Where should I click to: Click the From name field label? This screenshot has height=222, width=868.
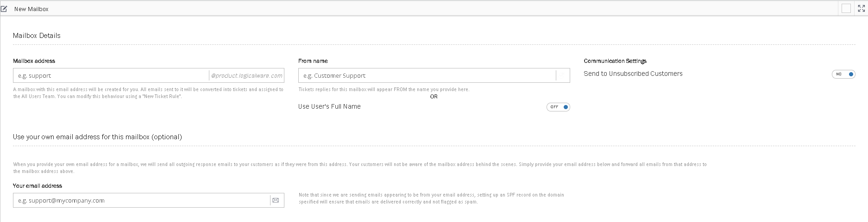coord(313,61)
